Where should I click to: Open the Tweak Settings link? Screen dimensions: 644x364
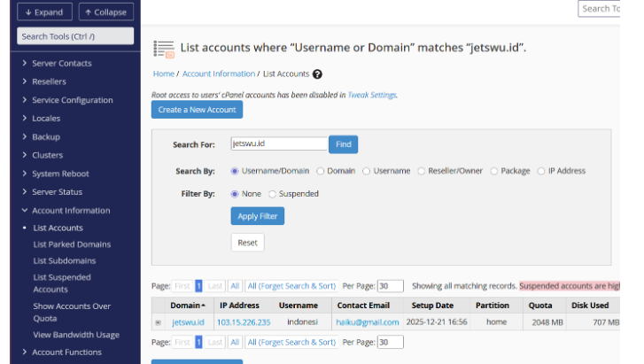[x=372, y=95]
